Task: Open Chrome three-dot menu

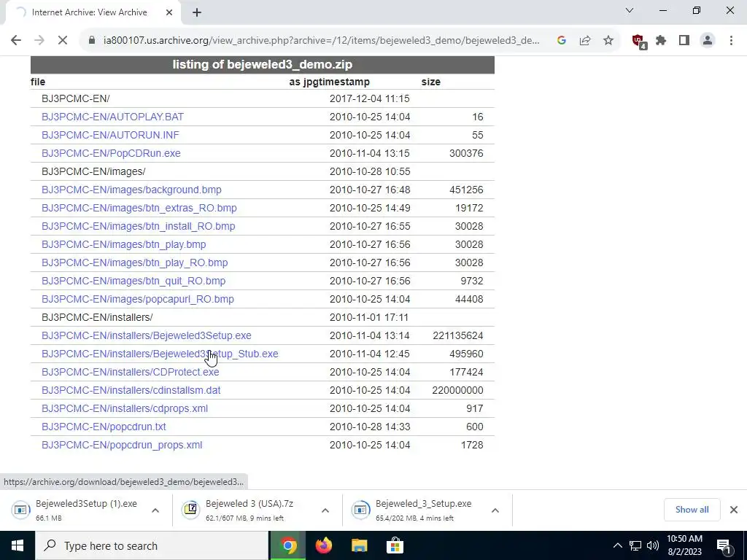Action: [x=731, y=41]
